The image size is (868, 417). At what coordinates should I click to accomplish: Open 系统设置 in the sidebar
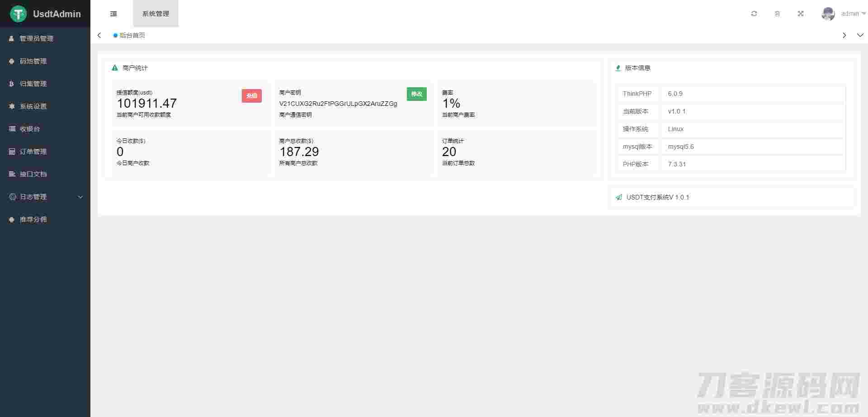[45, 106]
